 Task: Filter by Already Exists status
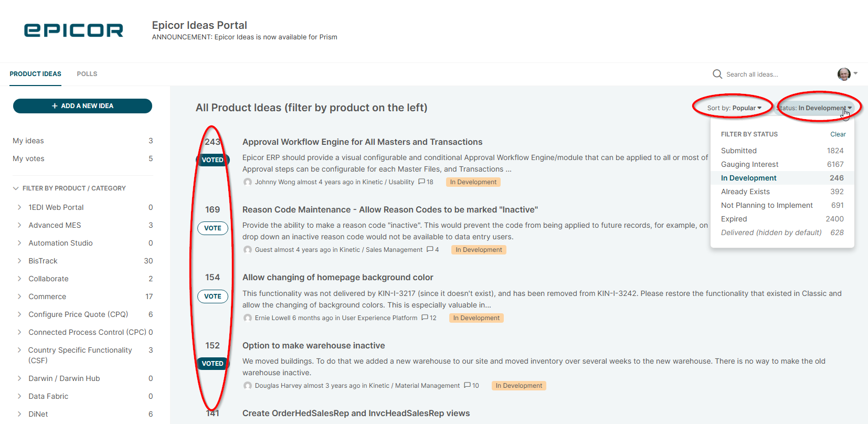coord(782,192)
